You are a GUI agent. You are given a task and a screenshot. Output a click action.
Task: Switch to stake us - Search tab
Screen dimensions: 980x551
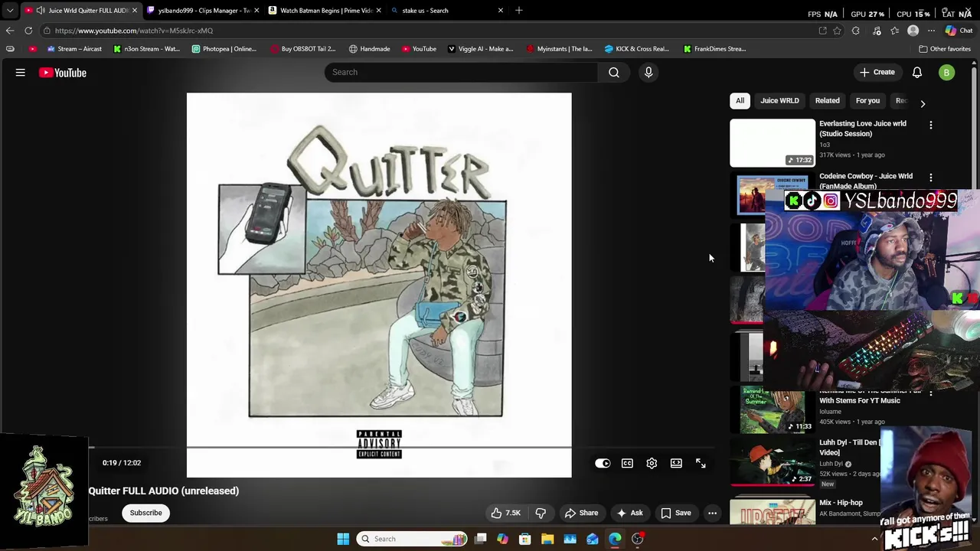tap(446, 11)
